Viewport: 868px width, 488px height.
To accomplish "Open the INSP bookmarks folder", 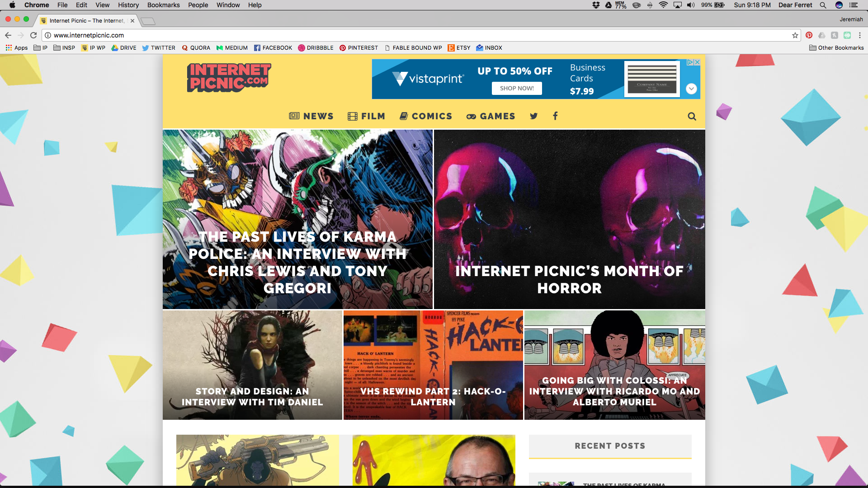I will (x=64, y=48).
